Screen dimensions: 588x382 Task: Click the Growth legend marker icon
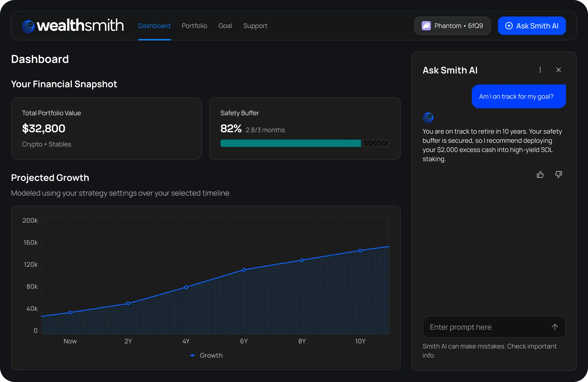[x=193, y=355]
